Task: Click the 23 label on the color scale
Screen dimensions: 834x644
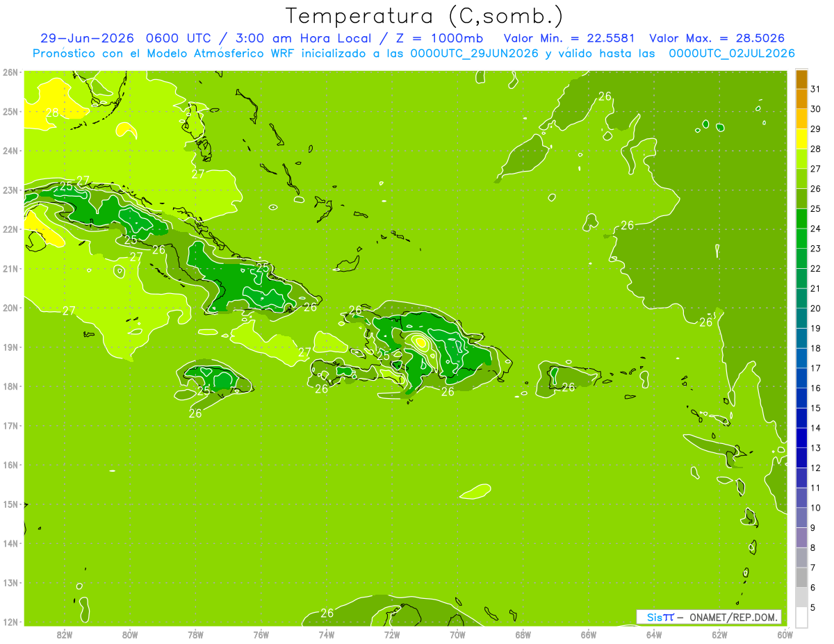Action: click(x=815, y=249)
